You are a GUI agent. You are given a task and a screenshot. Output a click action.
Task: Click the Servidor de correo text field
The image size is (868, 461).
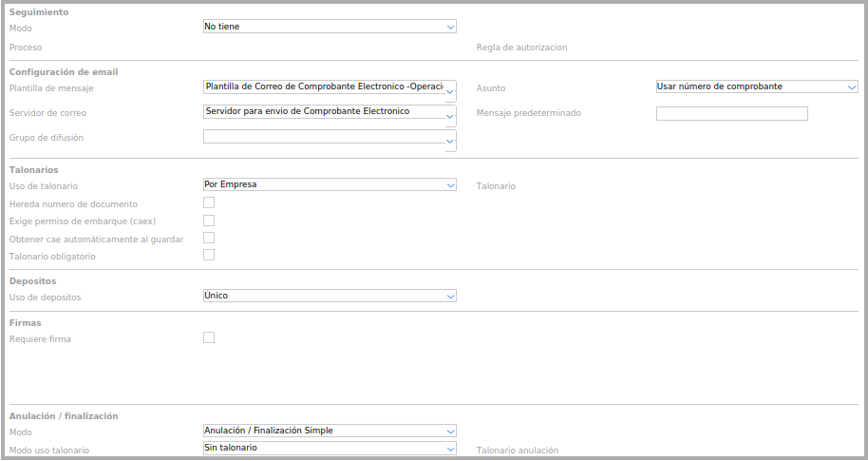click(324, 112)
